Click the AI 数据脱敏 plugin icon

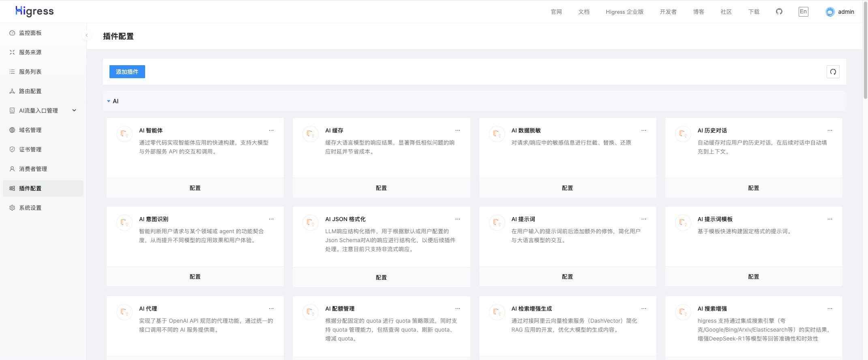497,134
